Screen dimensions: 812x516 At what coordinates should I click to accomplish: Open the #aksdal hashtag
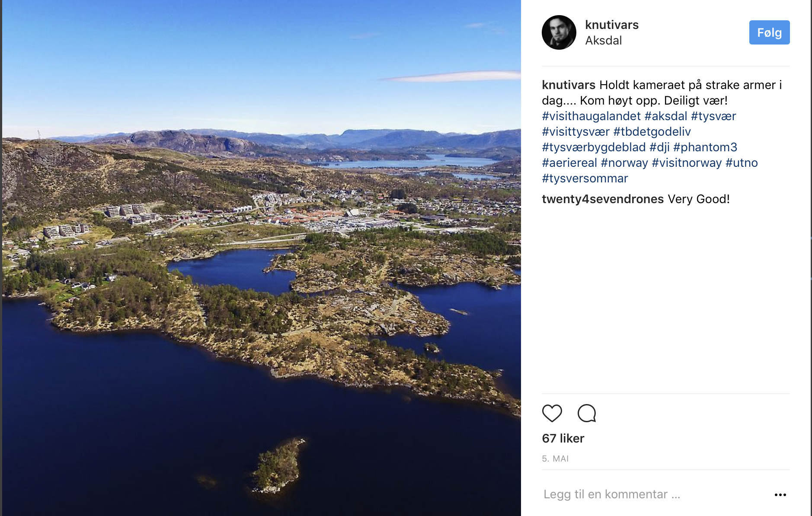coord(665,116)
